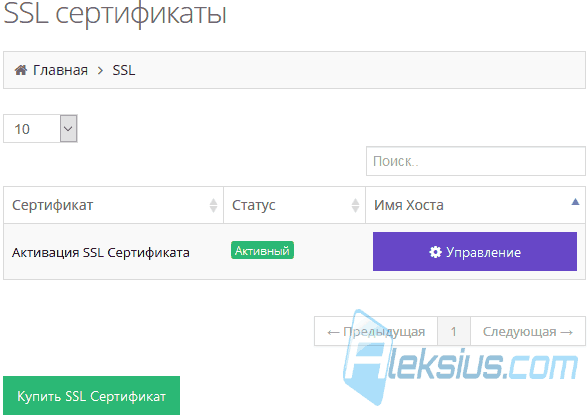Sort by the Статус column header

point(294,205)
